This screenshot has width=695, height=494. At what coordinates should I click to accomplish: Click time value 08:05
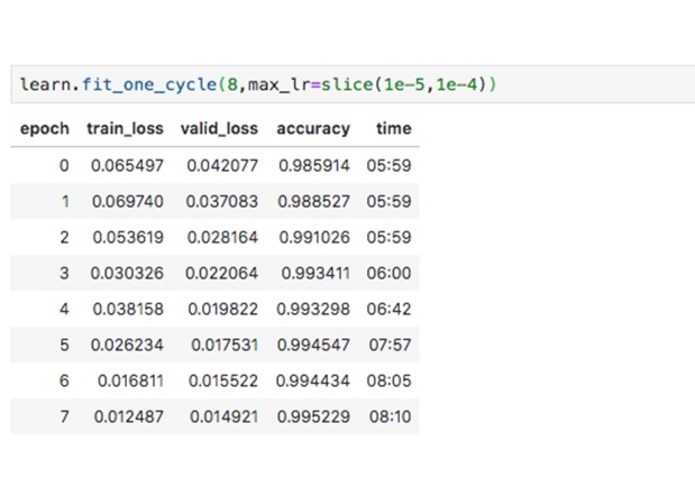[x=389, y=381]
